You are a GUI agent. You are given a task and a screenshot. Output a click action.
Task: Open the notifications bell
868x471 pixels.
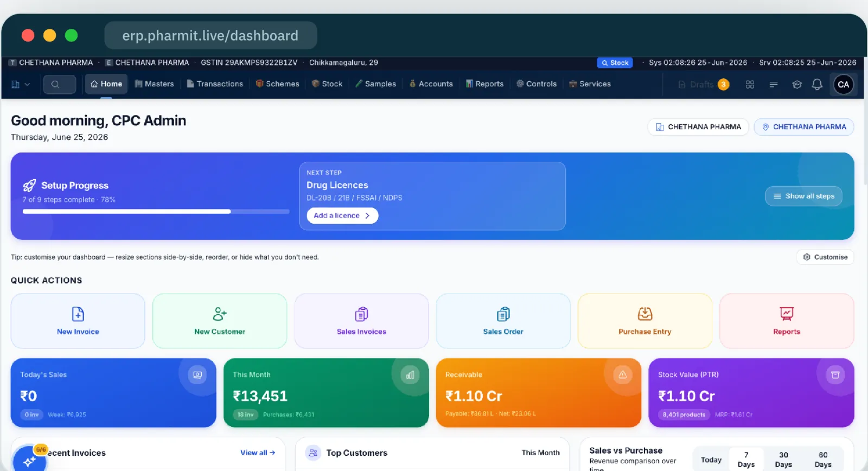(x=817, y=85)
